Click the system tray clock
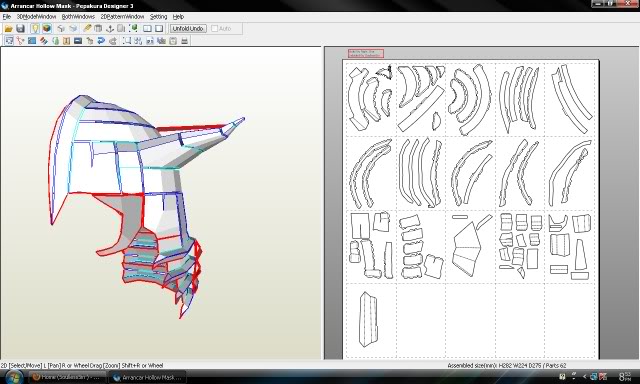Viewport: 640px width, 384px height. (624, 377)
